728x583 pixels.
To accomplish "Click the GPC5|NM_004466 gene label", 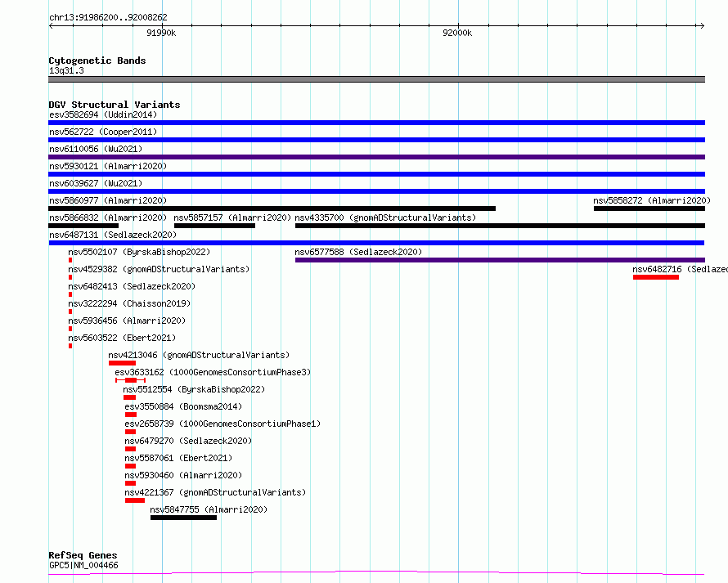I will 83,565.
